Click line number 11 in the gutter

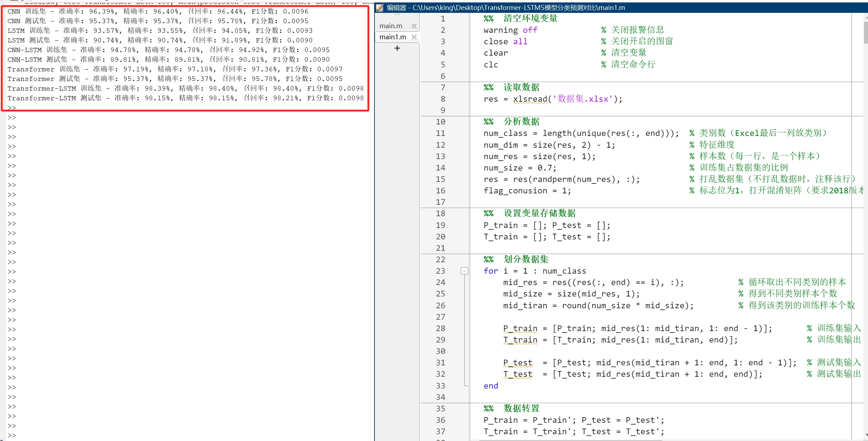[x=440, y=133]
